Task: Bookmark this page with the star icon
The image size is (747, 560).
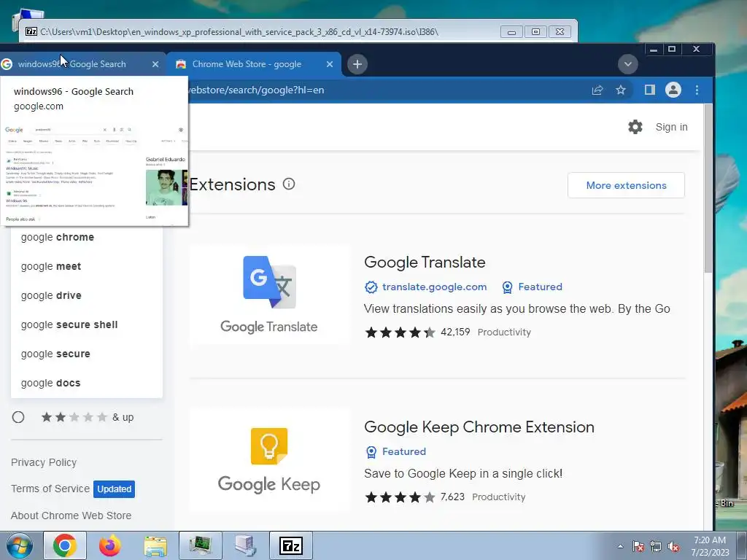Action: (x=620, y=90)
